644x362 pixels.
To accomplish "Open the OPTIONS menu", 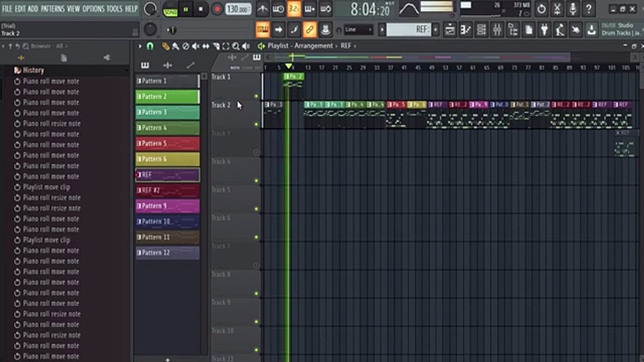I will [93, 9].
